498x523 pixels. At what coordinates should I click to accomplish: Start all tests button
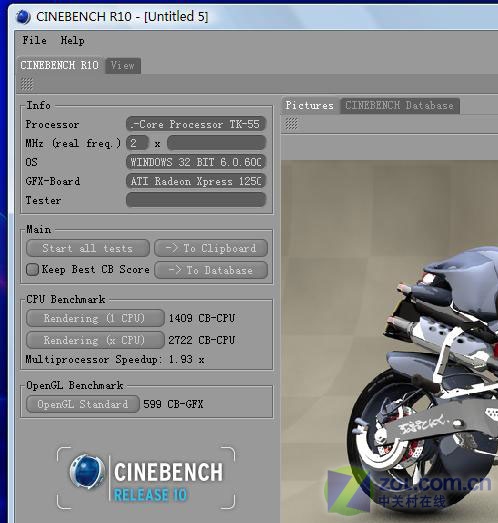coord(88,248)
